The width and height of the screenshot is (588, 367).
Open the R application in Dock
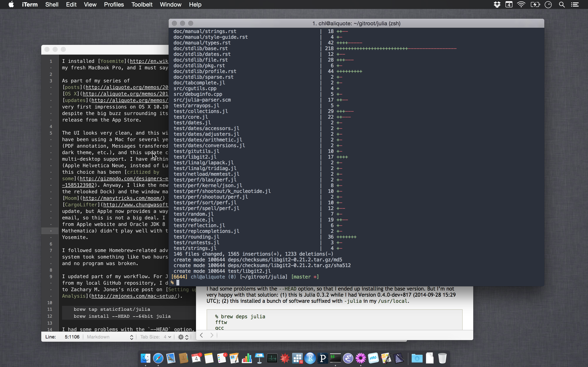(x=310, y=358)
